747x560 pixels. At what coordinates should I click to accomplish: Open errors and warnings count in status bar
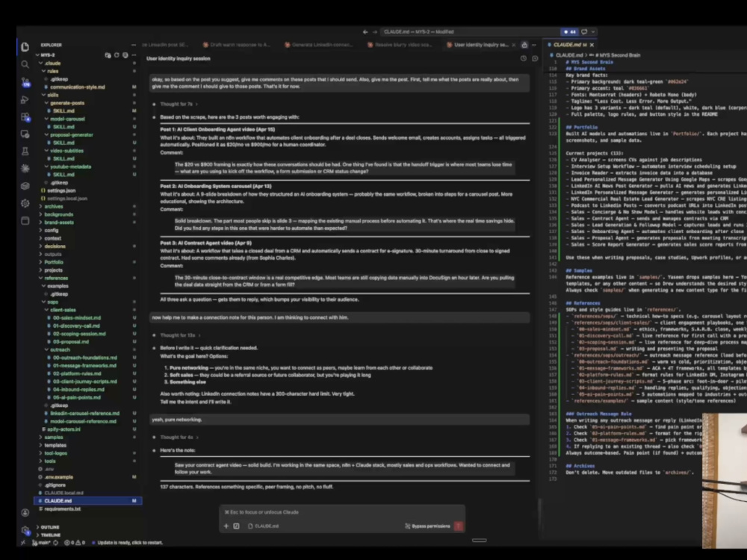(75, 542)
